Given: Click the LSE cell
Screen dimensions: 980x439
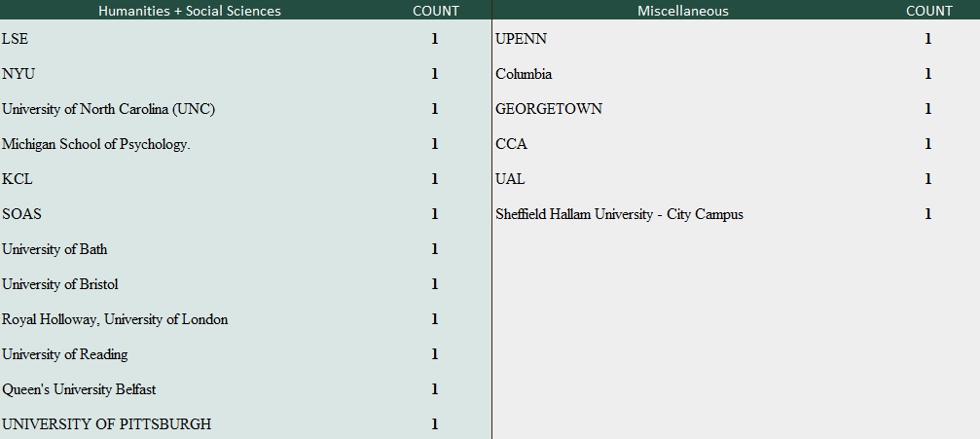Looking at the screenshot, I should (15, 39).
